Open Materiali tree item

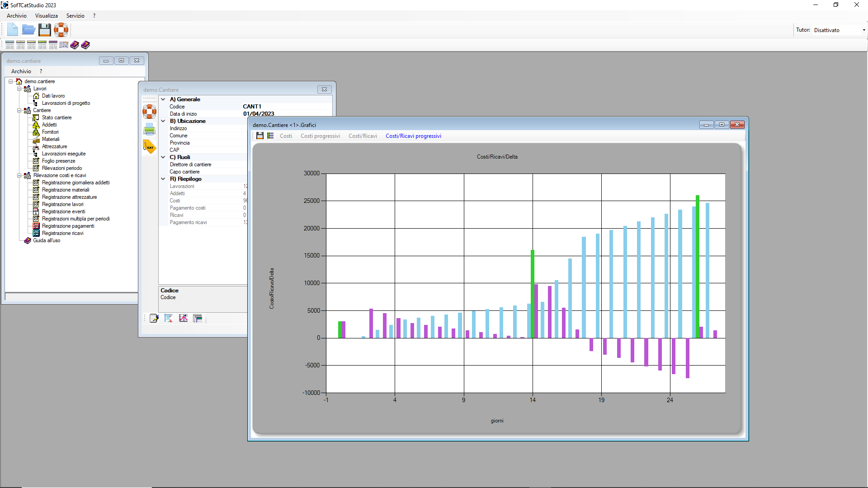coord(51,139)
